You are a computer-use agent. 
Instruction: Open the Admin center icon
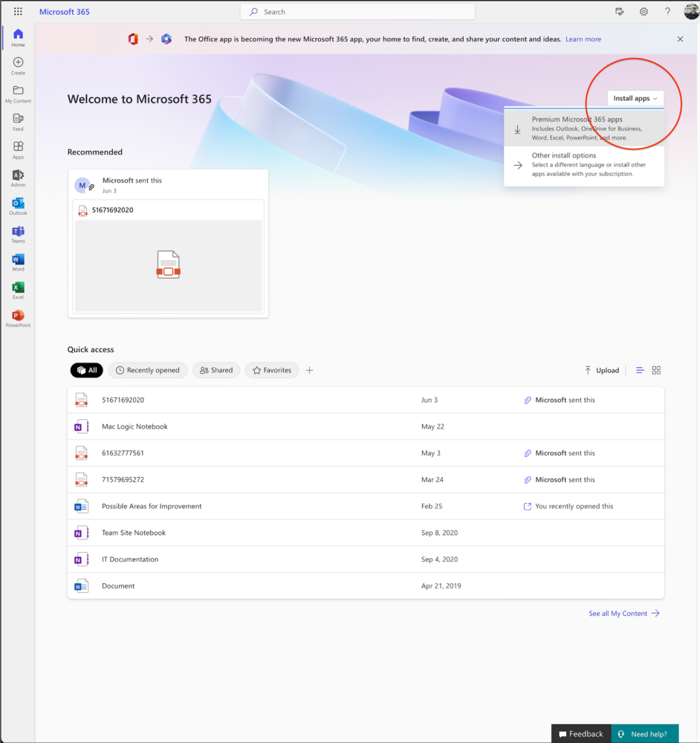click(18, 176)
